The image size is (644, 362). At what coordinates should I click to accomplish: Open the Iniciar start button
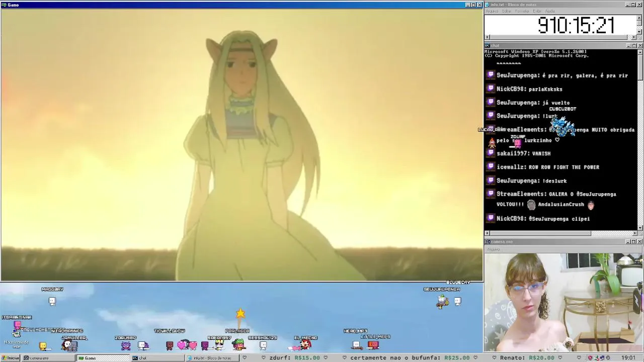coord(11,358)
